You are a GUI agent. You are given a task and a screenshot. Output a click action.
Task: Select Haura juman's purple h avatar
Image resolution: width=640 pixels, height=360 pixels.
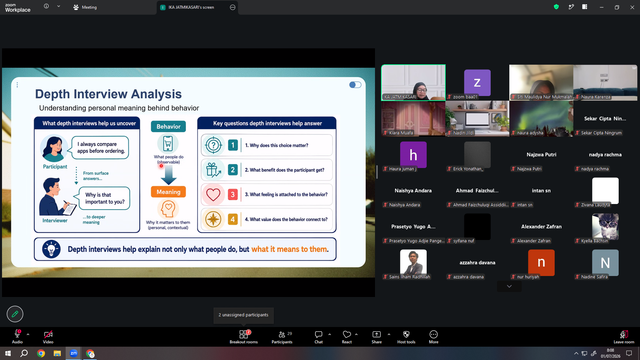click(413, 155)
